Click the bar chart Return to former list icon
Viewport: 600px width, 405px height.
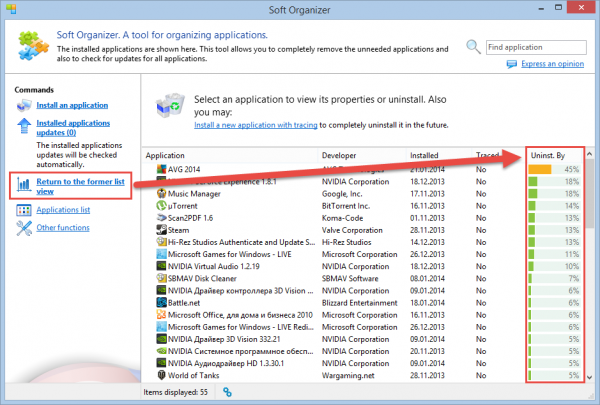[24, 185]
